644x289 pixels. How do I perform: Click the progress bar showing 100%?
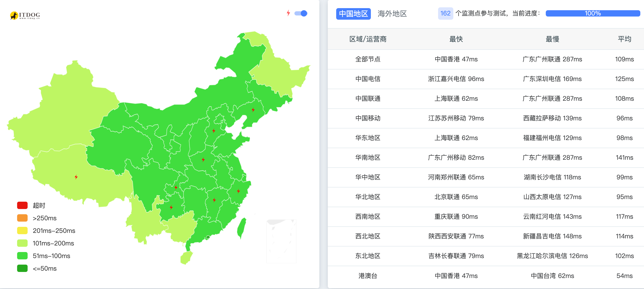[x=593, y=13]
